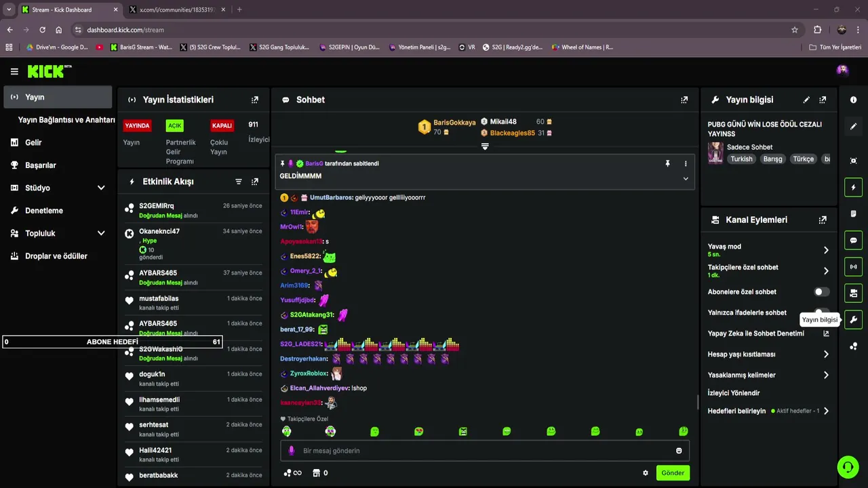Open Yapay Zeka ile Sohbet Denetimi link
Viewport: 868px width, 488px height.
(768, 333)
